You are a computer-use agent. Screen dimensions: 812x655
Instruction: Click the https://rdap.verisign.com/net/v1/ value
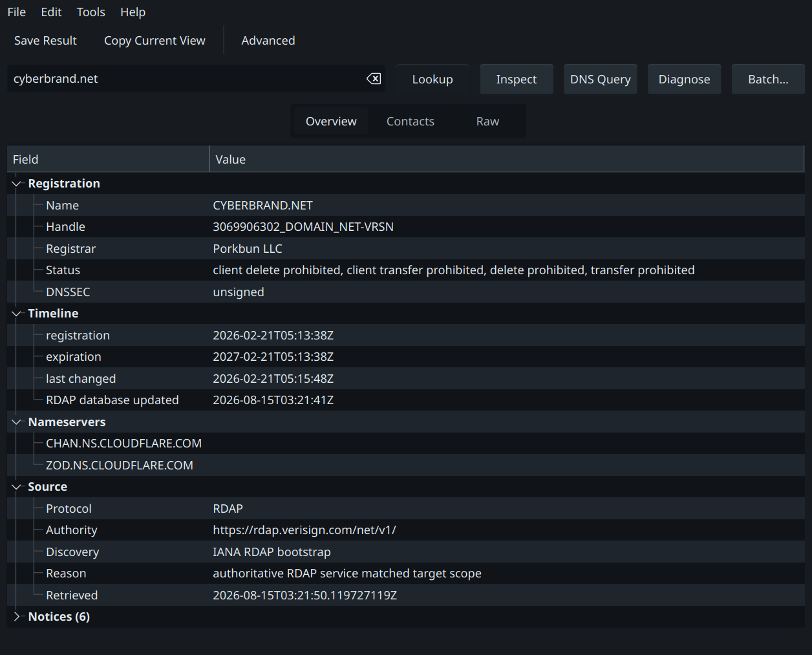pyautogui.click(x=304, y=530)
